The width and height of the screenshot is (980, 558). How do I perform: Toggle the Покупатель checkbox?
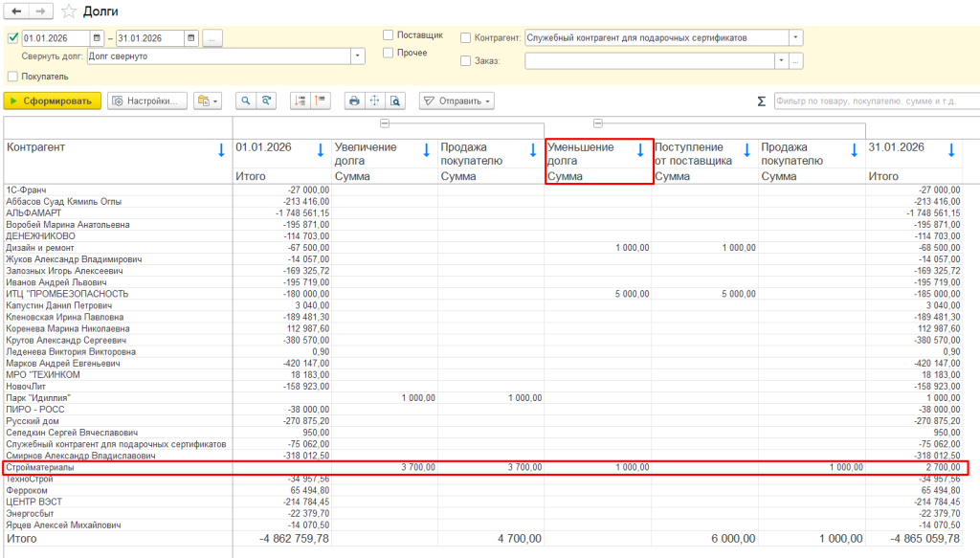pos(12,77)
